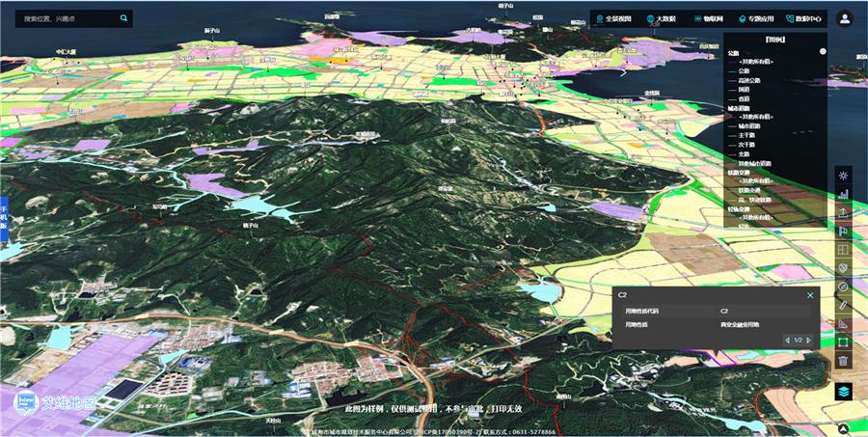Close the C2 info popup
Image resolution: width=868 pixels, height=437 pixels.
pyautogui.click(x=810, y=295)
